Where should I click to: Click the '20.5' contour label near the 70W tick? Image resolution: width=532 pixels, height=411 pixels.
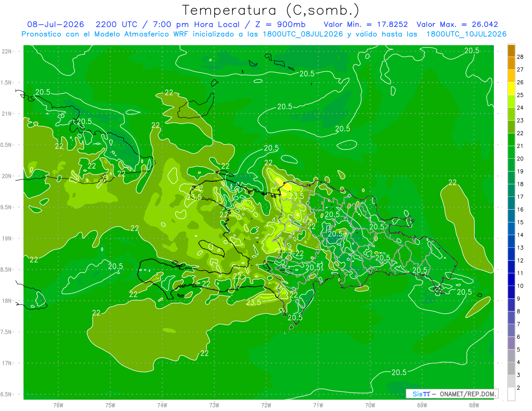(x=399, y=372)
